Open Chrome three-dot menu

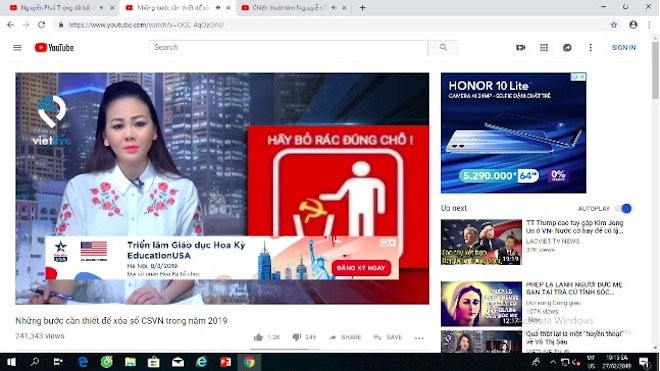point(649,25)
